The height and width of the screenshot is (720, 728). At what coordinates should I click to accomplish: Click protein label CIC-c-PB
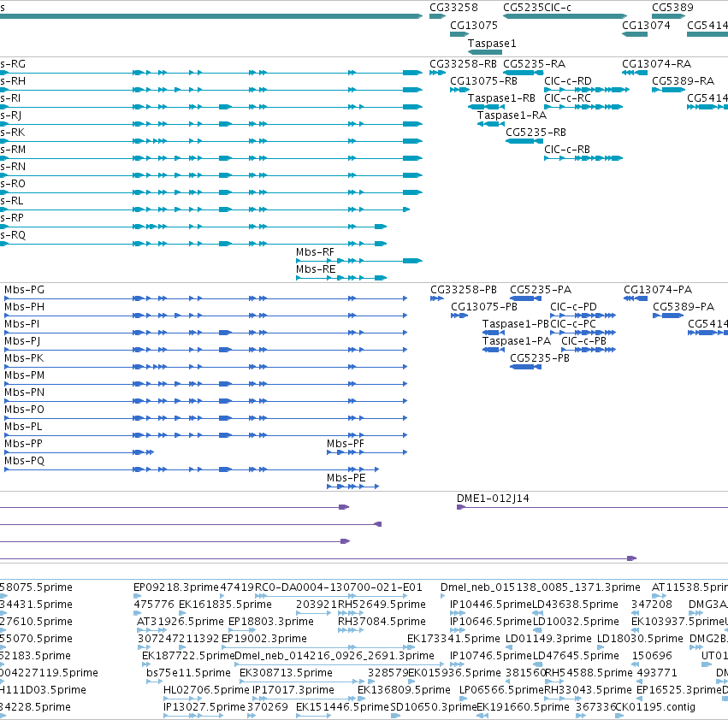(x=583, y=341)
